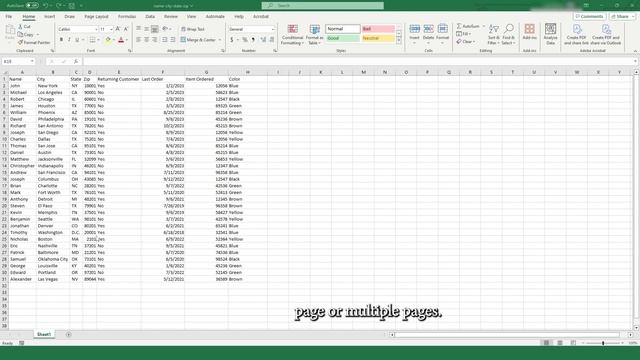Image resolution: width=640 pixels, height=360 pixels.
Task: Open the Sort & Filter menu
Action: (x=493, y=34)
